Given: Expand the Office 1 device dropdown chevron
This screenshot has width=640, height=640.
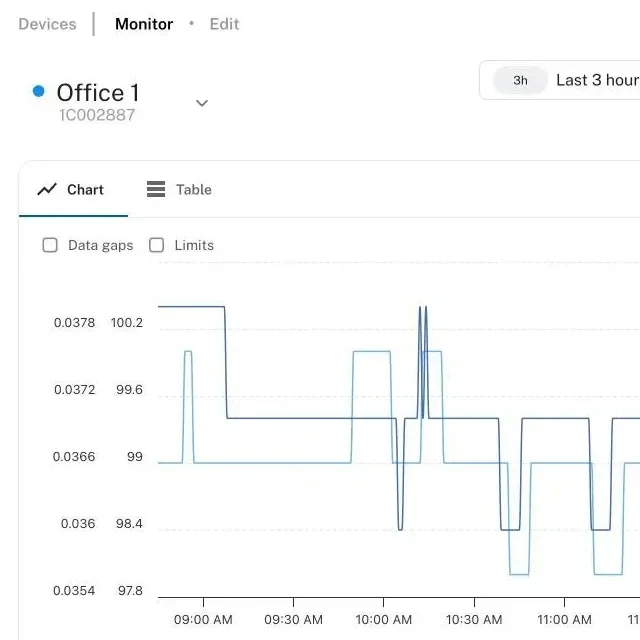Looking at the screenshot, I should click(202, 103).
